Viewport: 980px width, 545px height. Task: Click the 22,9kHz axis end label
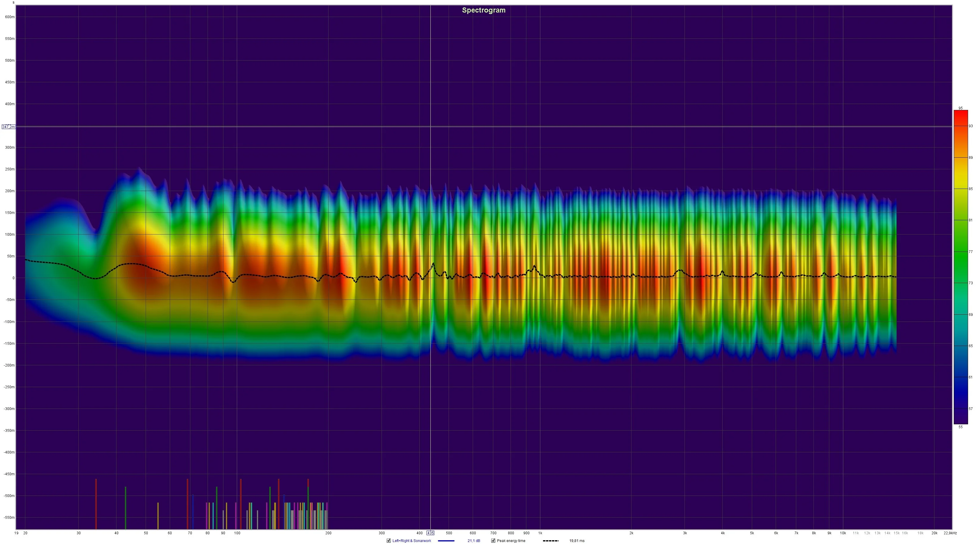click(x=950, y=533)
